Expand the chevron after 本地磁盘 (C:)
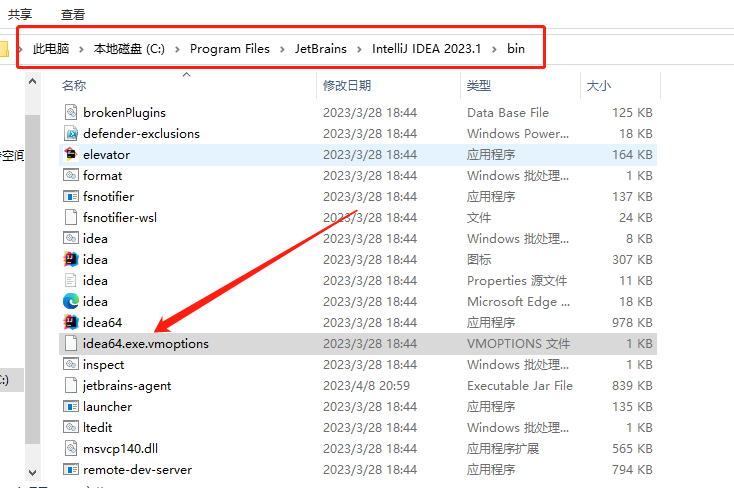Screen dimensions: 734x488 tap(177, 49)
